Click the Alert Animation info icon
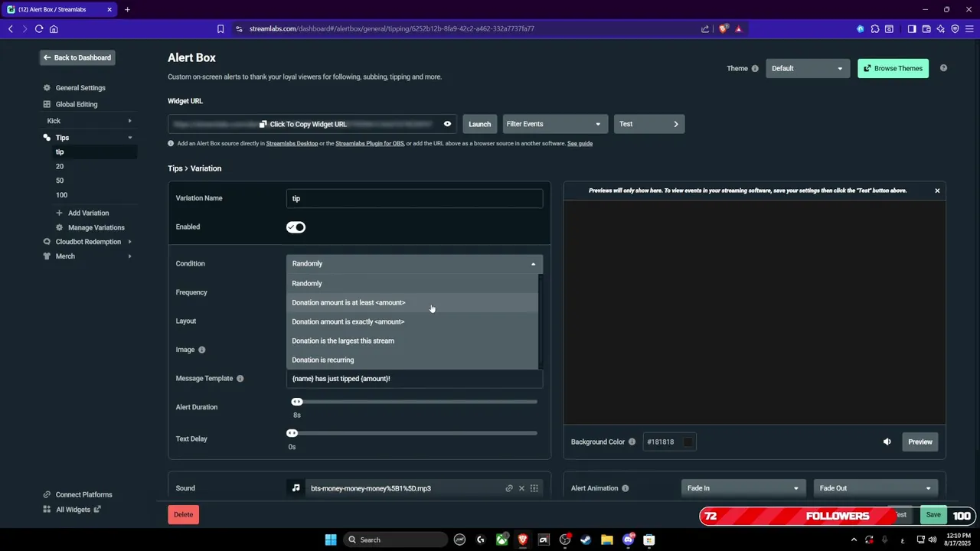Screen dimensions: 980x551 pyautogui.click(x=626, y=488)
